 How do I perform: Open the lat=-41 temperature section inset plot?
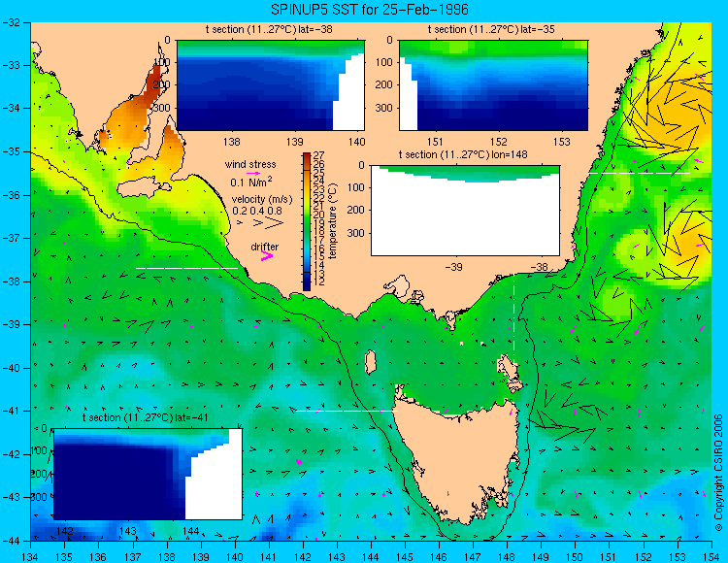[x=149, y=474]
